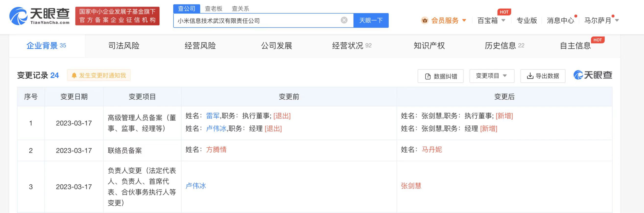Click the [新增] tag after 张剑慧 经理
This screenshot has width=644, height=213.
(x=489, y=129)
